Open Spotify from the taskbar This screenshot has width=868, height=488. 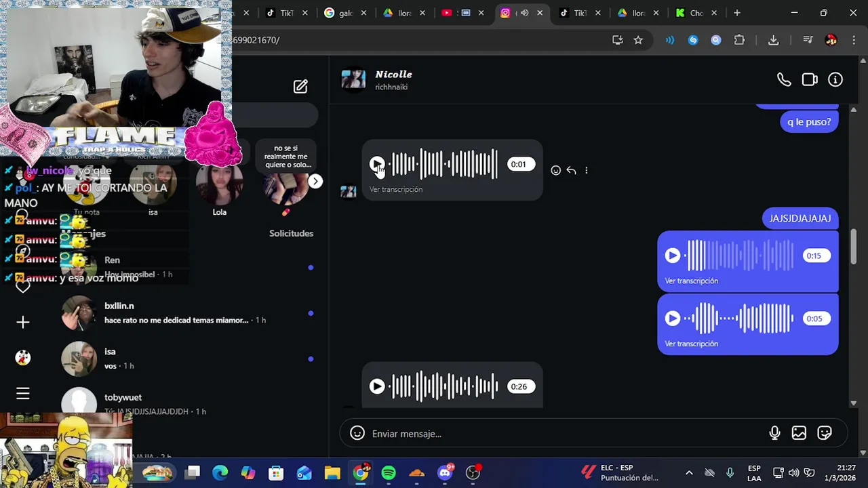[389, 472]
